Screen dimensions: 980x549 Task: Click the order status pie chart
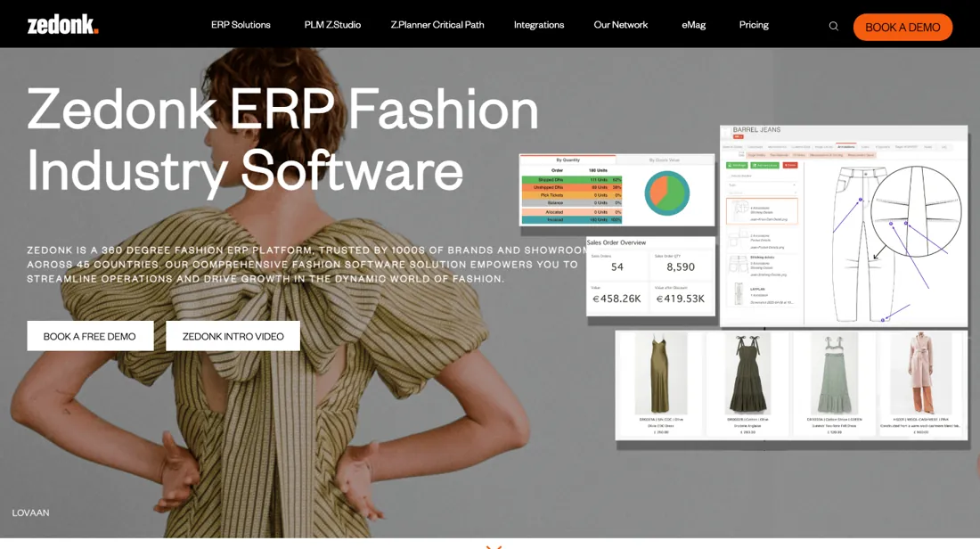(x=667, y=193)
